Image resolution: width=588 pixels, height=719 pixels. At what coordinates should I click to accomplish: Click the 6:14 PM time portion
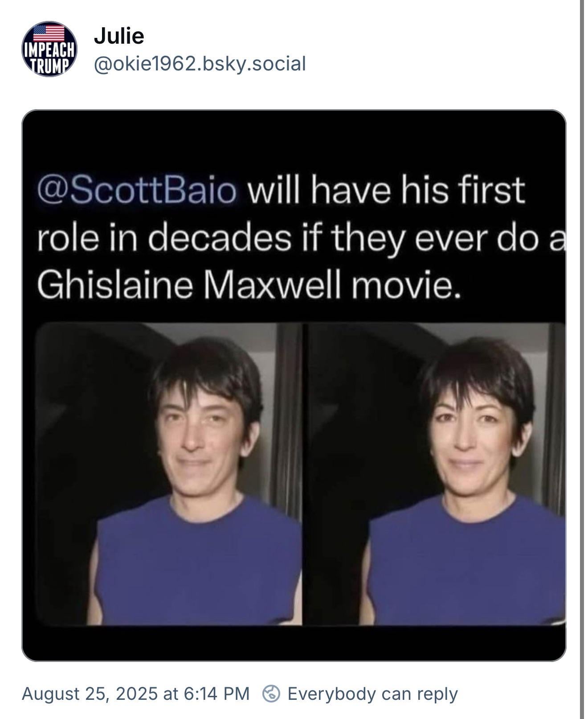pos(216,694)
